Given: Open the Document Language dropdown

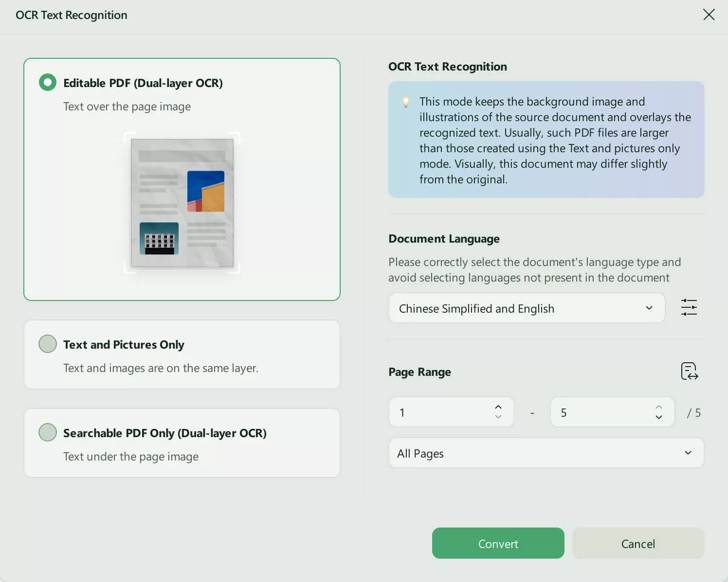Looking at the screenshot, I should click(527, 308).
